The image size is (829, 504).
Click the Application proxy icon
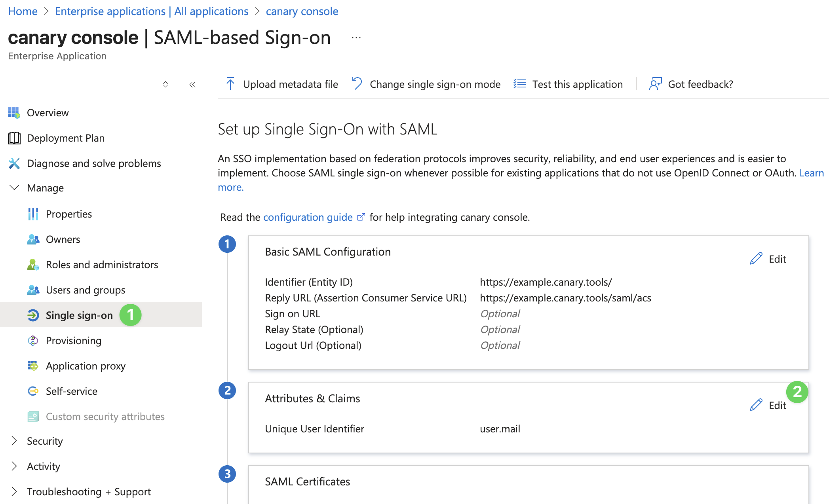(x=33, y=366)
